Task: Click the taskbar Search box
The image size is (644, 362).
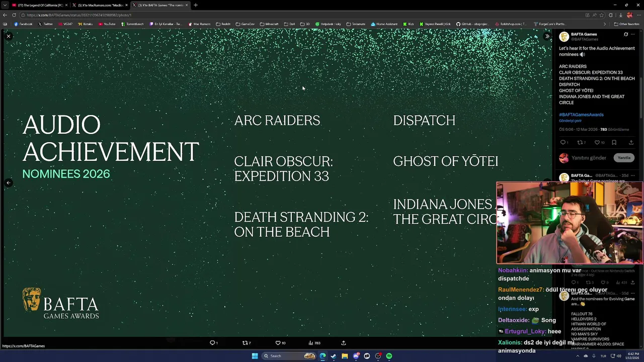Action: point(289,356)
